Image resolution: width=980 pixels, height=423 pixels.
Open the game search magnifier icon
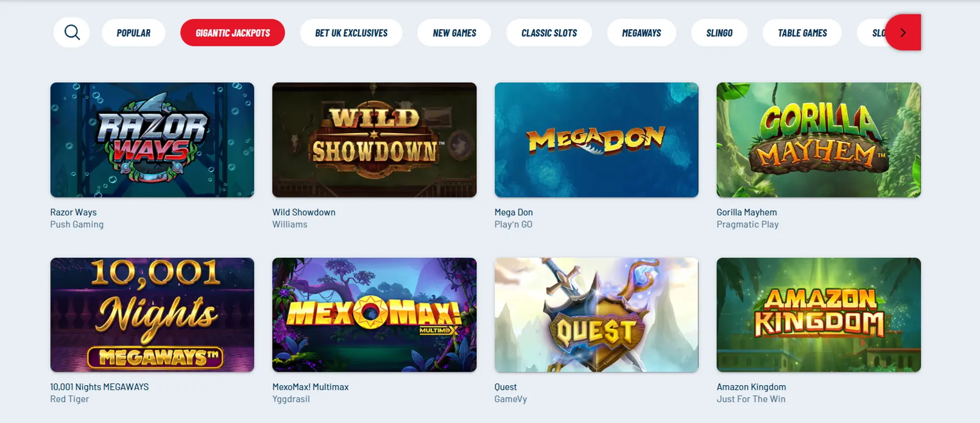tap(72, 33)
